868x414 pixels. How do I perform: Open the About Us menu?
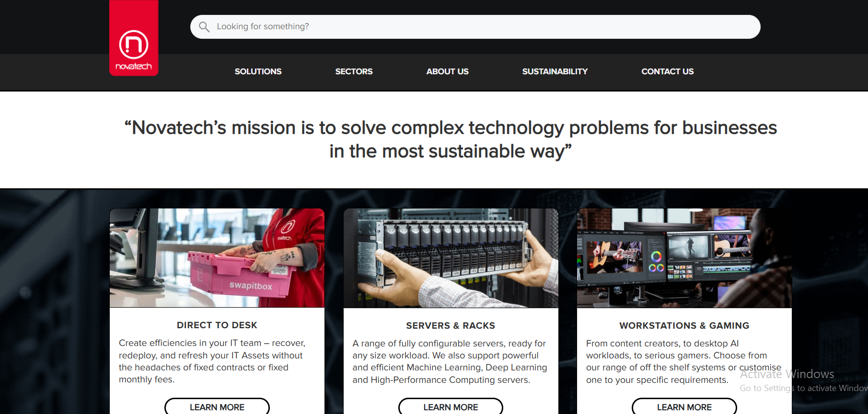pyautogui.click(x=447, y=71)
